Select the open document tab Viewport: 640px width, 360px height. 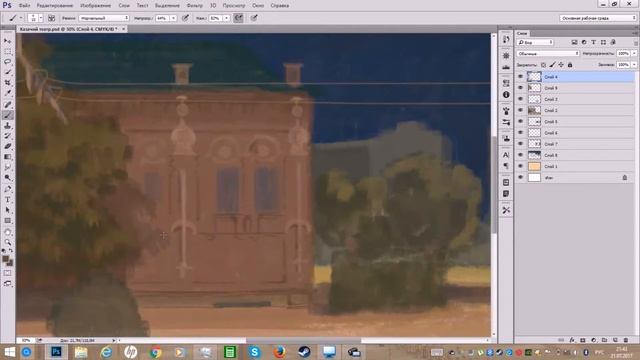[71, 29]
